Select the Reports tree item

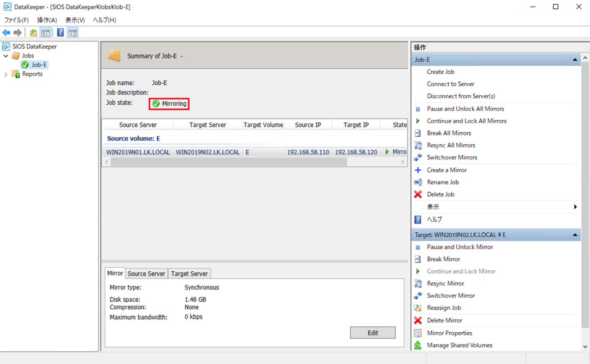pyautogui.click(x=32, y=74)
